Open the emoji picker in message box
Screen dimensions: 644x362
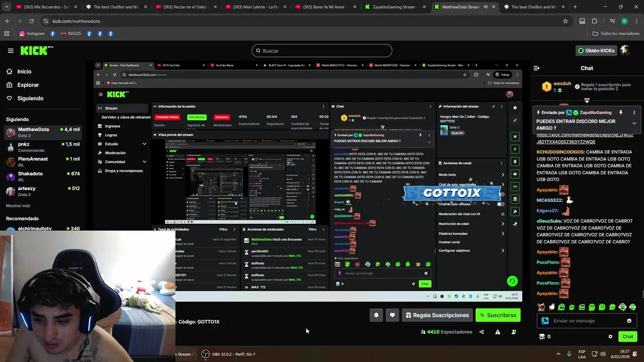(629, 321)
